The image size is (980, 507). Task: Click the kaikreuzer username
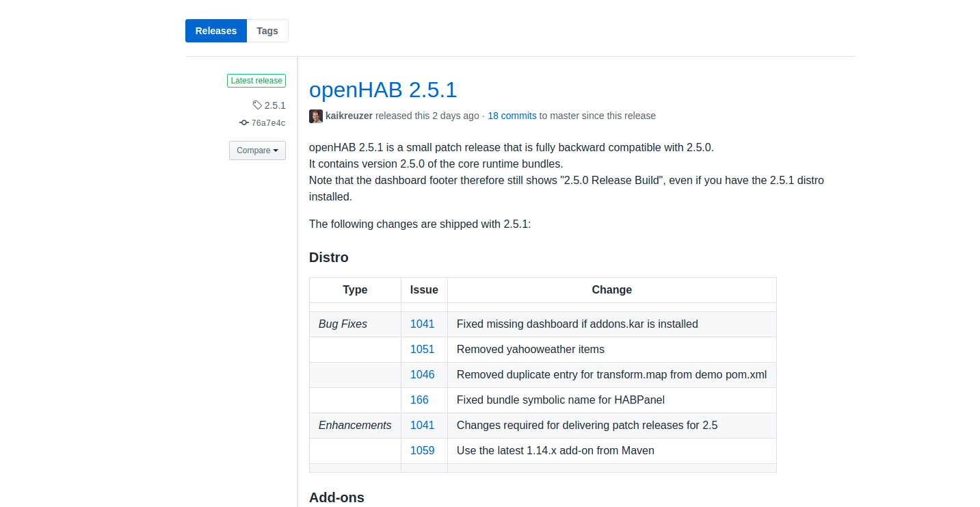click(x=349, y=116)
